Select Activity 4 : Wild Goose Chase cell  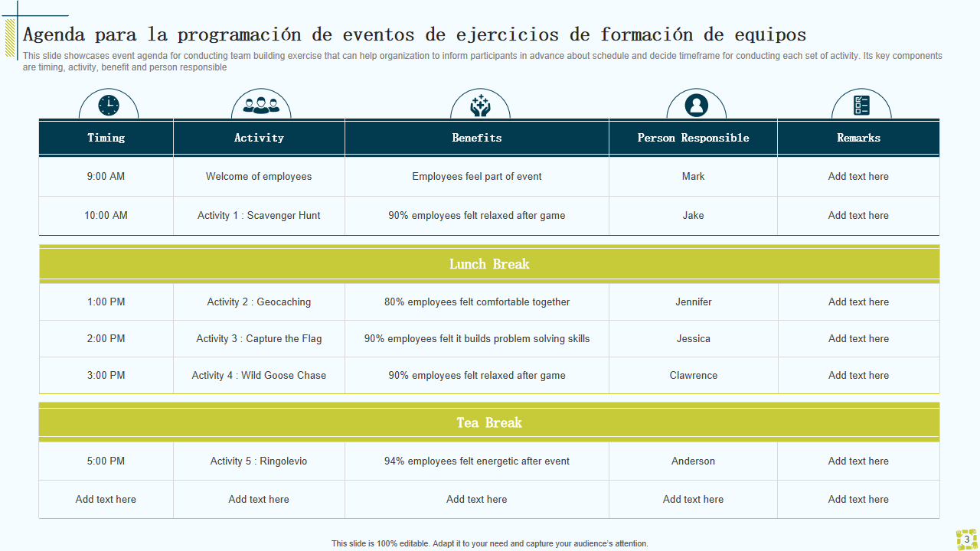(259, 376)
